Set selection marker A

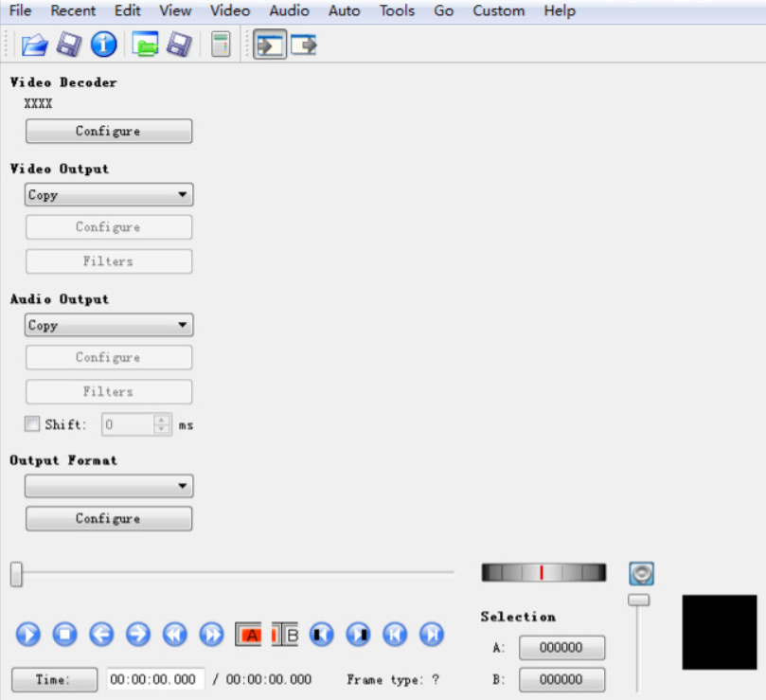[248, 635]
